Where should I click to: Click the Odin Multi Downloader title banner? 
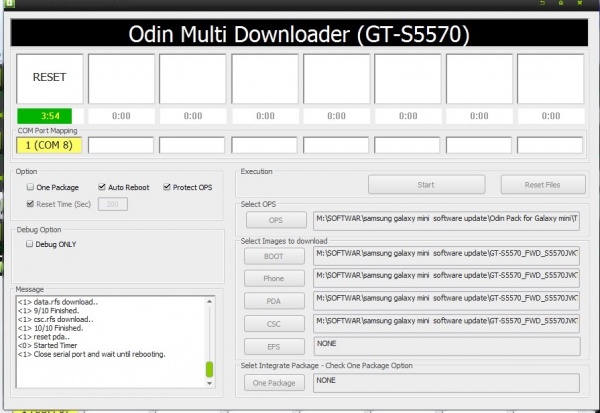pos(299,33)
